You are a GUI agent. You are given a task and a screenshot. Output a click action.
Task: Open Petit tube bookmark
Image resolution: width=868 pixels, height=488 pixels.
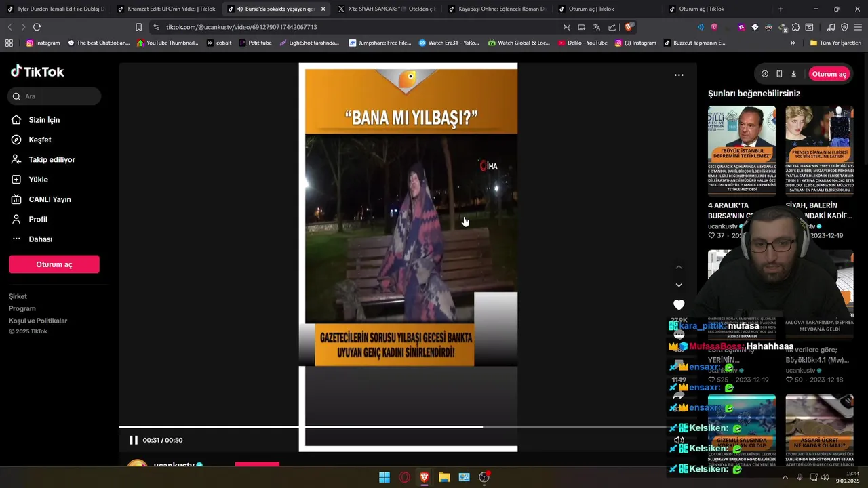(x=255, y=43)
